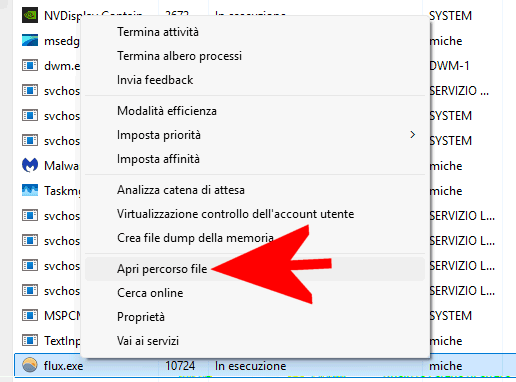Click SYSTEM in the NVDisplay.Container row
Image resolution: width=516 pixels, height=382 pixels.
(x=451, y=16)
